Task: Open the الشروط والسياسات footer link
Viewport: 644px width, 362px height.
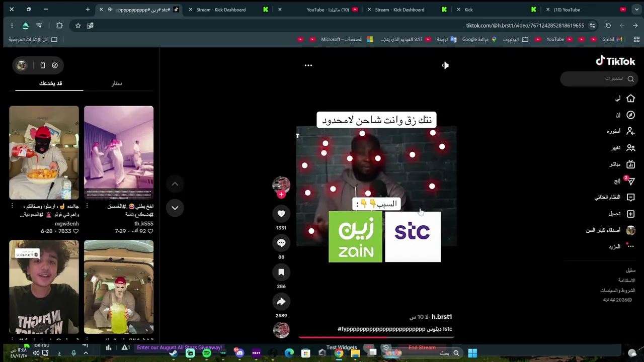Action: point(618,291)
